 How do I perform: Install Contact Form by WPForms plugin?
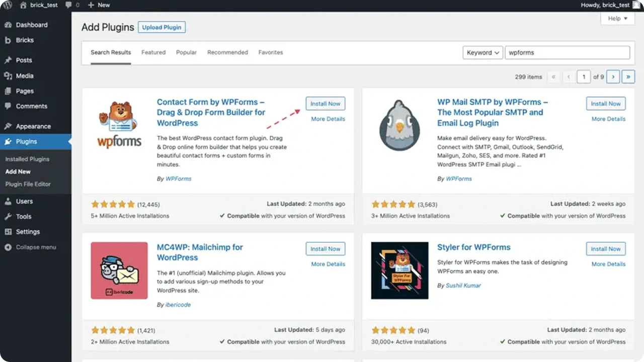[x=326, y=104]
